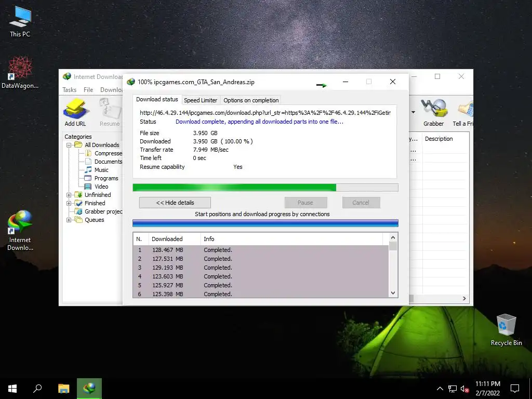
Task: Select the Recycle Bin desktop icon
Action: click(506, 330)
